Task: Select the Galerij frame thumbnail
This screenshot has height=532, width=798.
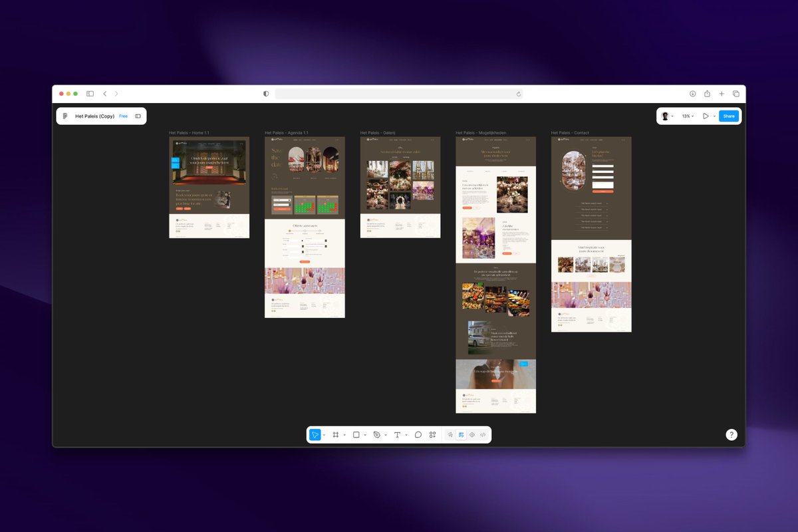Action: pyautogui.click(x=400, y=188)
